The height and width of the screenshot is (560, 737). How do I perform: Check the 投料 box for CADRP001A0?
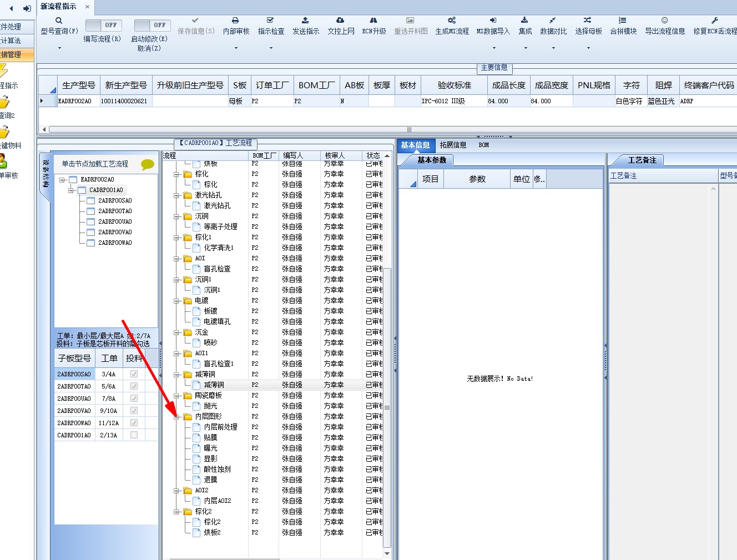134,435
